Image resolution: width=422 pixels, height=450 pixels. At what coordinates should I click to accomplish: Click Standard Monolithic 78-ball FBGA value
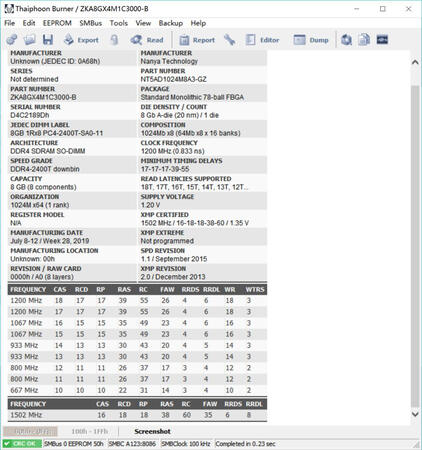point(192,97)
